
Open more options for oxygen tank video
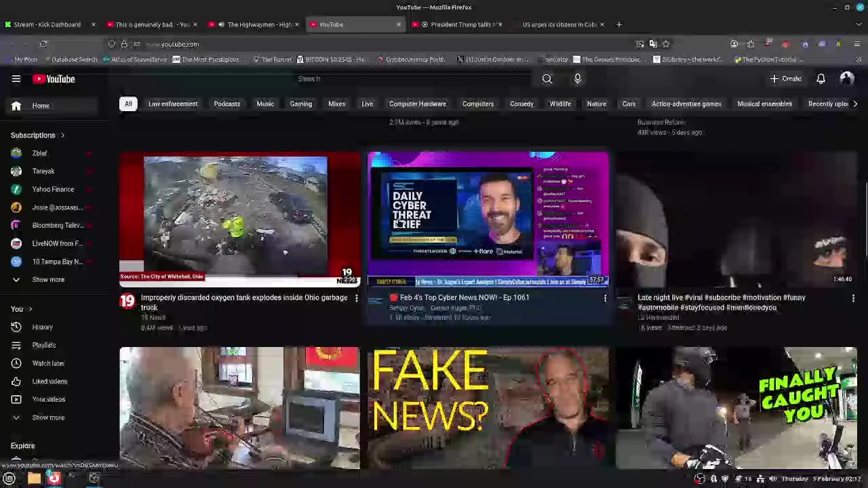(x=356, y=298)
